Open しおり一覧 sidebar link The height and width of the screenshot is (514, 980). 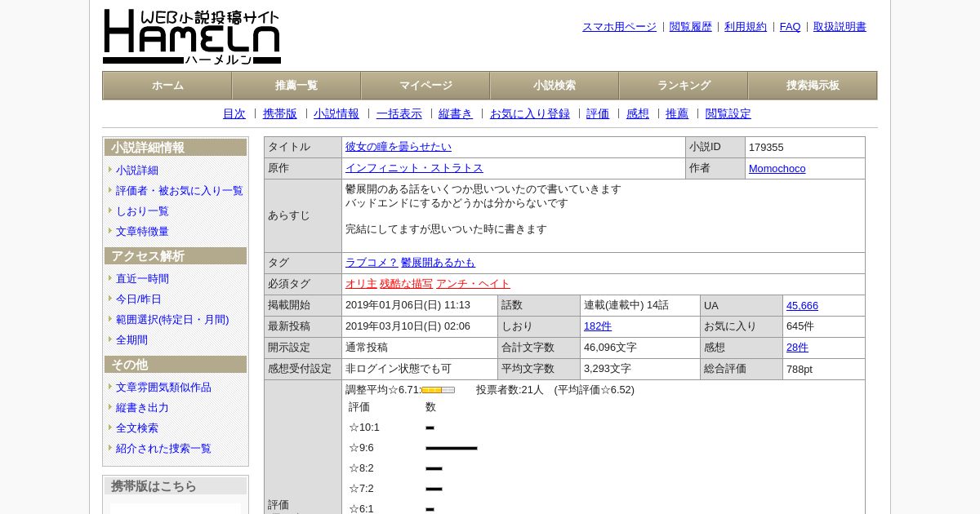142,211
